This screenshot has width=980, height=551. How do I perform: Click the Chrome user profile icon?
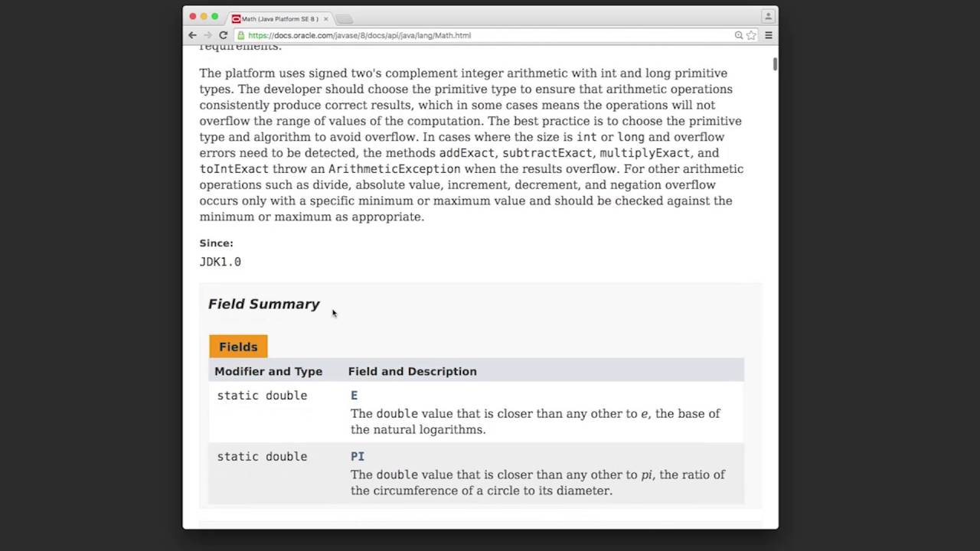pos(767,16)
